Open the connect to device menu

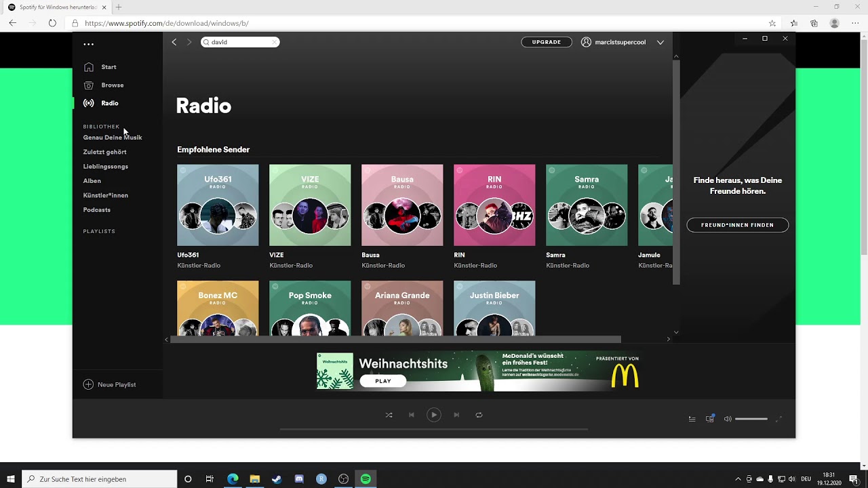tap(710, 419)
